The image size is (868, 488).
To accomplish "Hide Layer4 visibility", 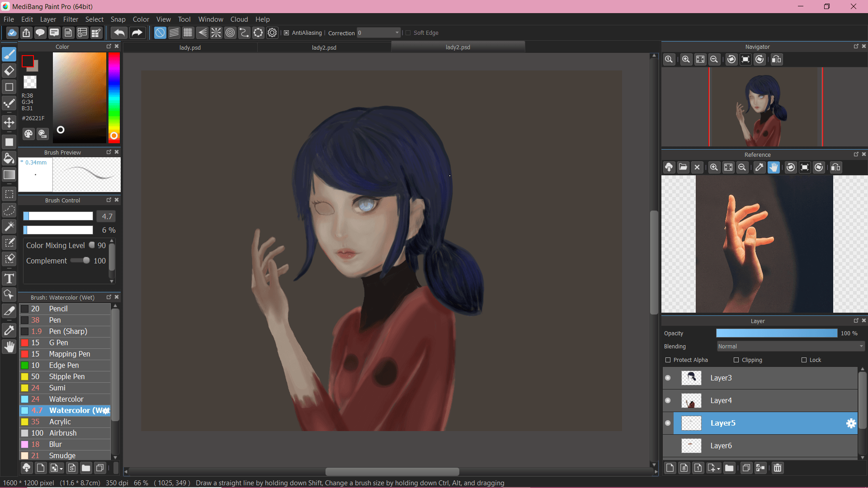I will tap(668, 400).
